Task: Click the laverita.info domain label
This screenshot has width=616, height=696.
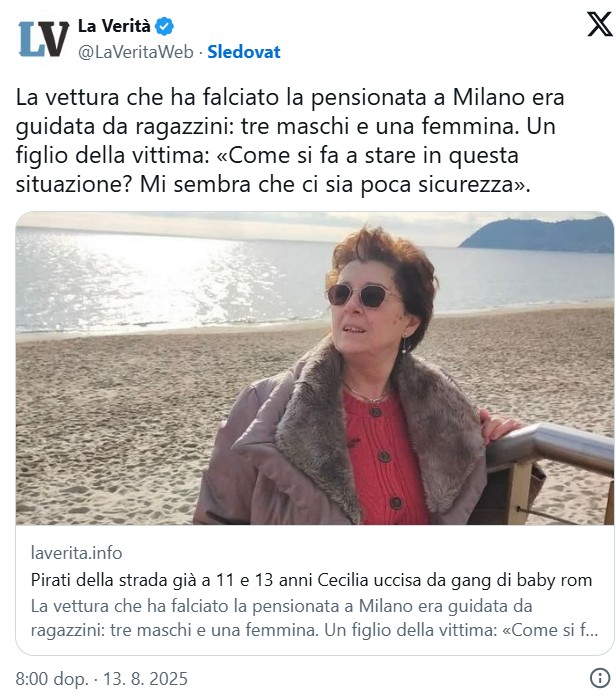Action: coord(76,553)
